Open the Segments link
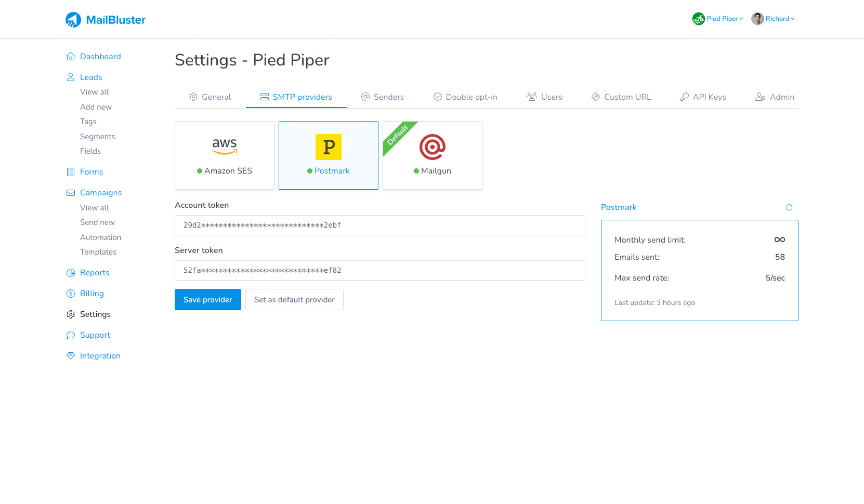This screenshot has height=504, width=864. (98, 137)
